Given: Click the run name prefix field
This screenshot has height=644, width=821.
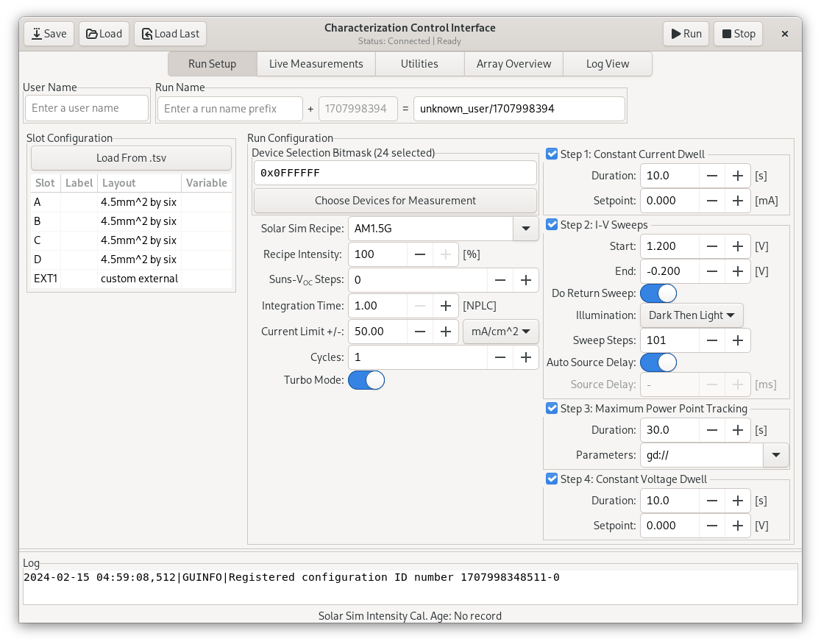Looking at the screenshot, I should point(230,109).
